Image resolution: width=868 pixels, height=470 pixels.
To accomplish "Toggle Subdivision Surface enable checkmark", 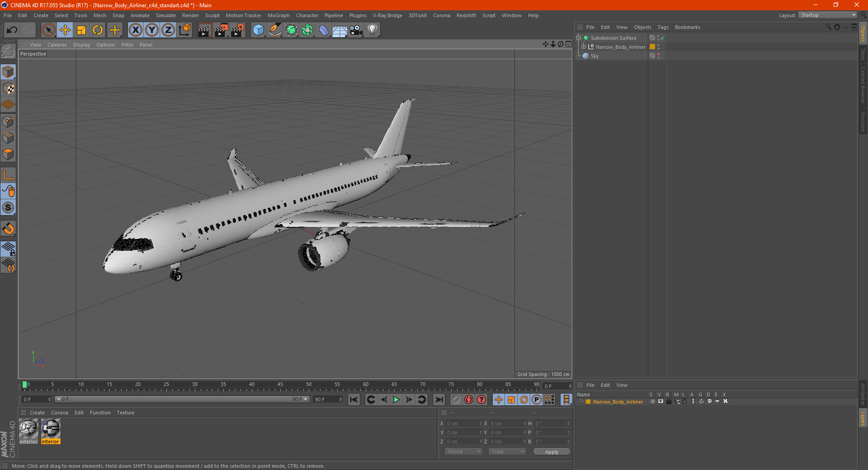I will pyautogui.click(x=662, y=38).
